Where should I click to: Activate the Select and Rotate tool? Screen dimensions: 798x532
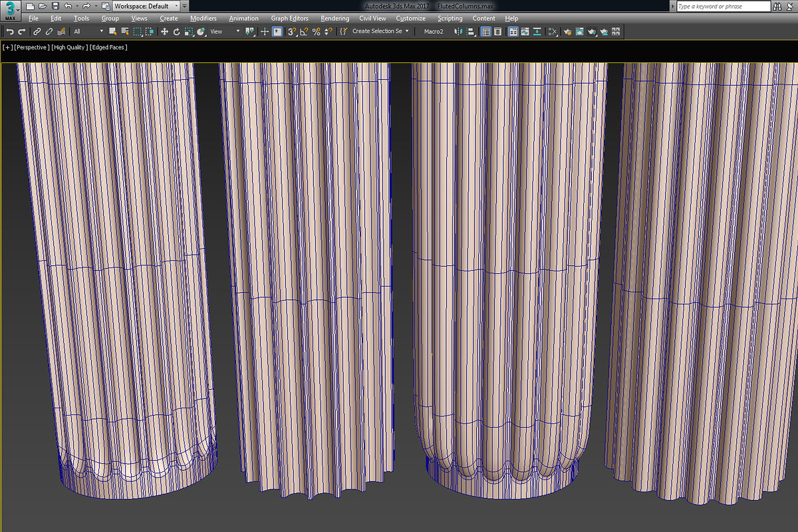[177, 31]
